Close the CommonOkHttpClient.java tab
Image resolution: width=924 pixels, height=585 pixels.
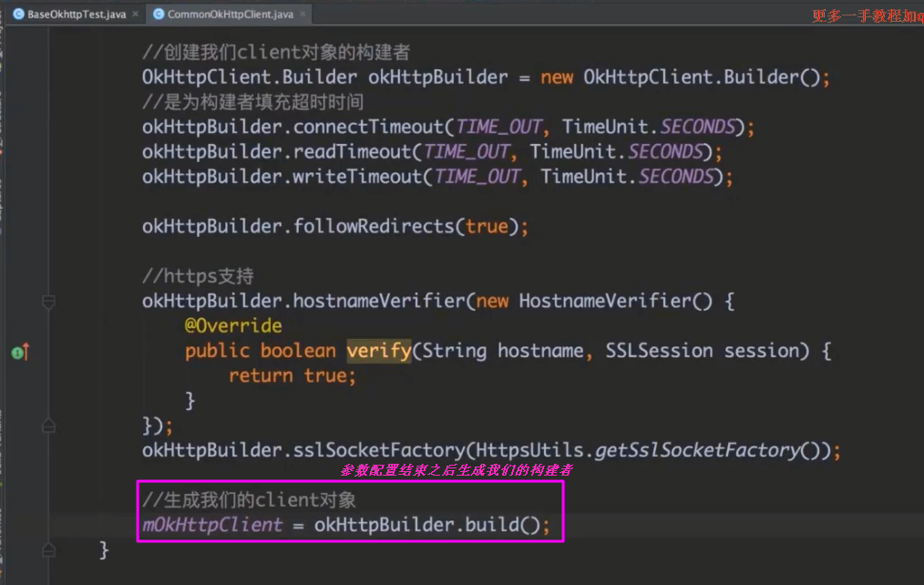303,14
